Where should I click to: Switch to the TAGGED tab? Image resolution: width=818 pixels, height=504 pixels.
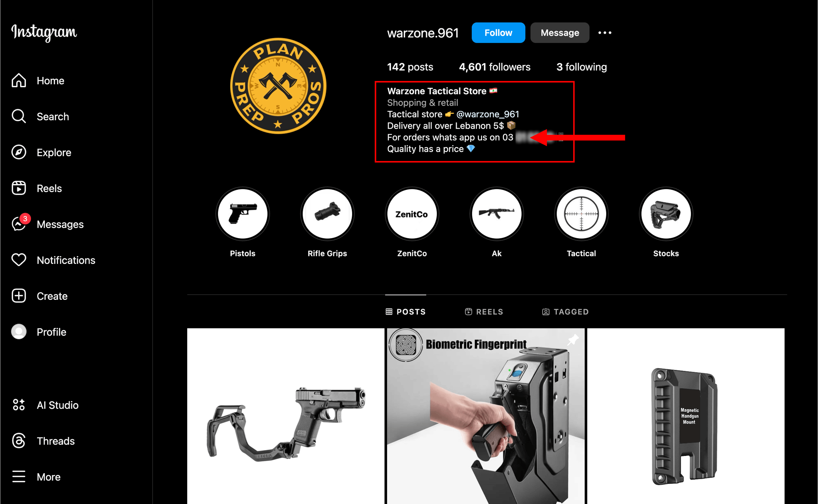pyautogui.click(x=565, y=312)
